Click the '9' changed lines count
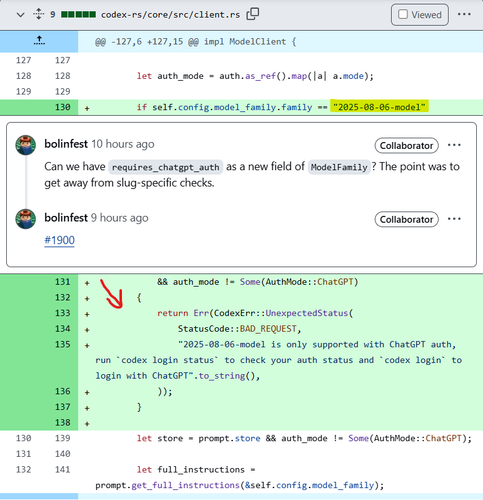Screen dimensions: 483x500 click(x=53, y=15)
